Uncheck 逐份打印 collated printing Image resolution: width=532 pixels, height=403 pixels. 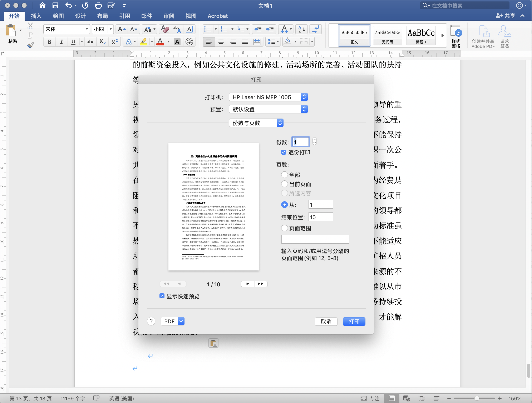click(284, 152)
